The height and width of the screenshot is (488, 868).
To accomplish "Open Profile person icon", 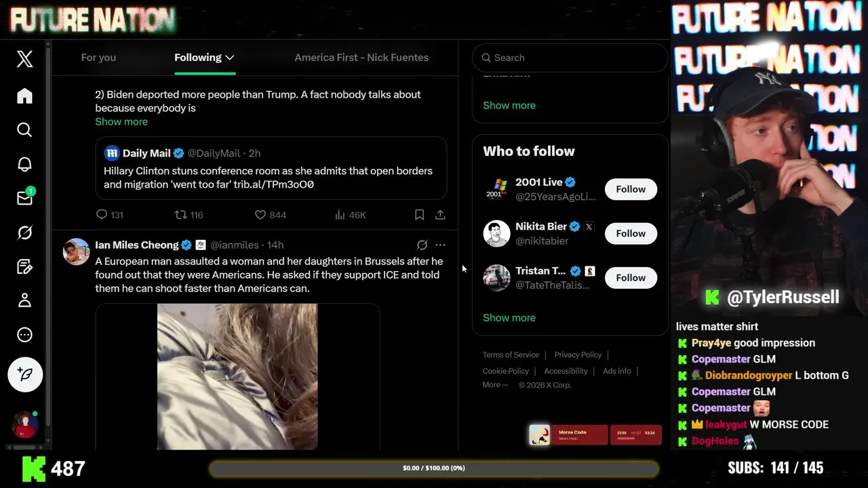I will click(x=24, y=300).
